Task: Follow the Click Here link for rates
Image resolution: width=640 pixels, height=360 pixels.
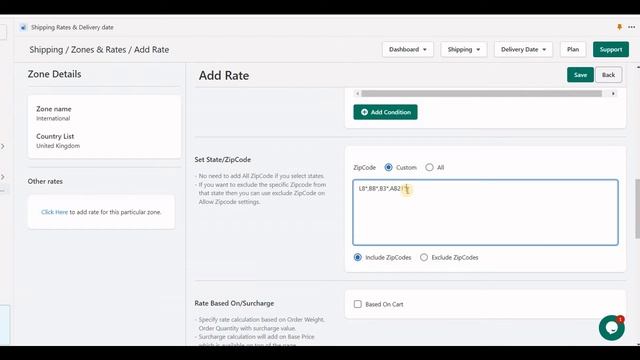Action: tap(54, 212)
